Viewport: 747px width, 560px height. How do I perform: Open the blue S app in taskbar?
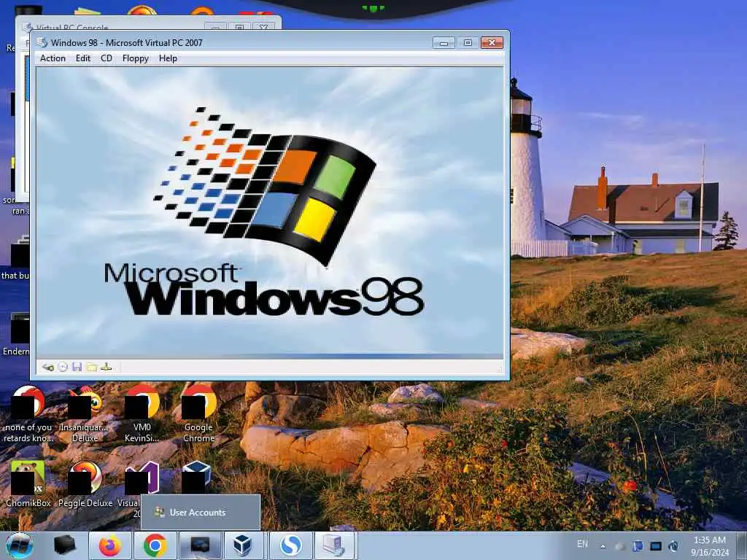291,545
